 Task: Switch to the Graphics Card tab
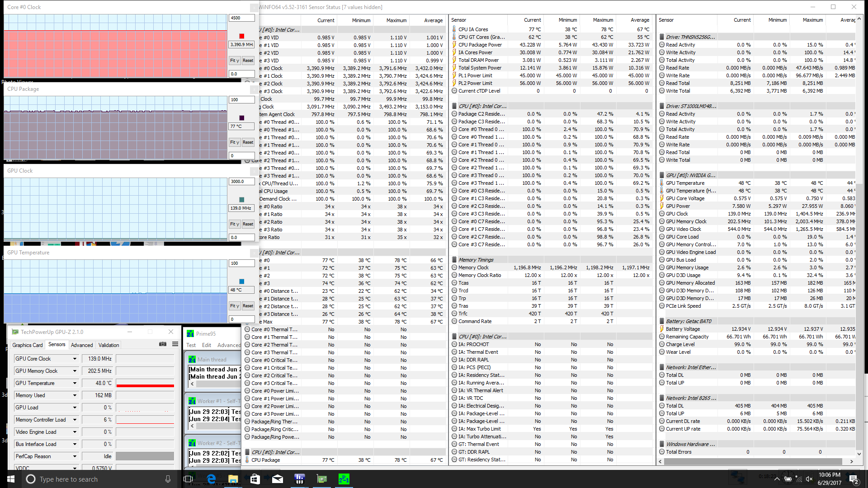[27, 345]
